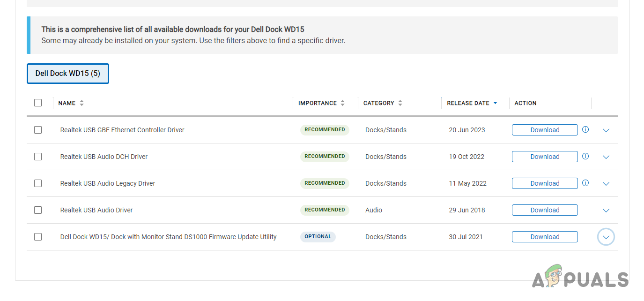Sort by Category column arrows
The height and width of the screenshot is (301, 644).
(400, 103)
